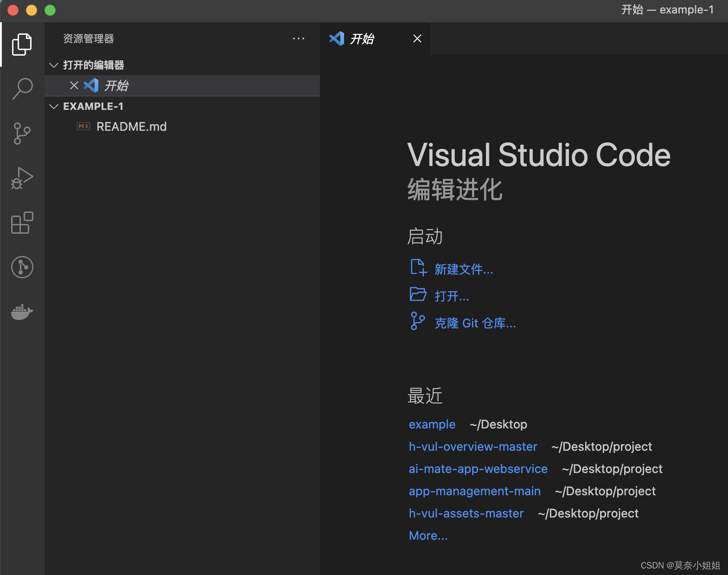Image resolution: width=728 pixels, height=575 pixels.
Task: Click the green fullscreen window button
Action: pos(50,10)
